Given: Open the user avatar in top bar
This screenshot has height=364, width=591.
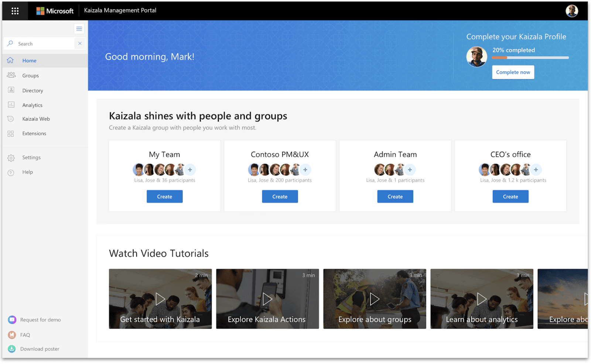Looking at the screenshot, I should point(571,11).
